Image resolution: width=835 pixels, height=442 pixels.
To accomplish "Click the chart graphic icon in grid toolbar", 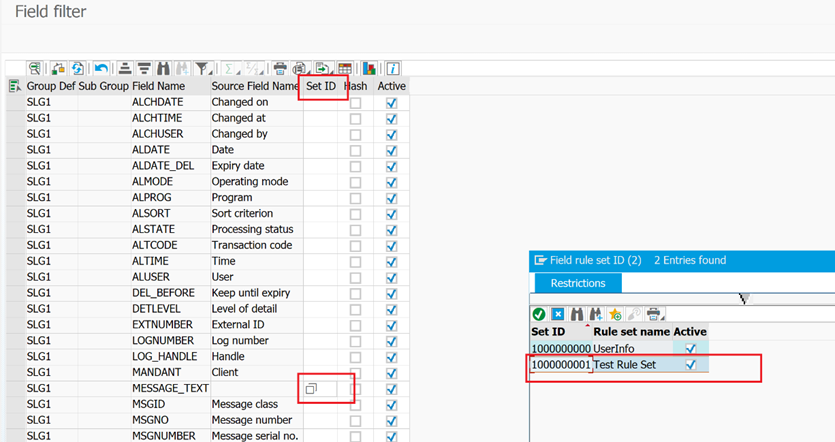I will pos(369,68).
